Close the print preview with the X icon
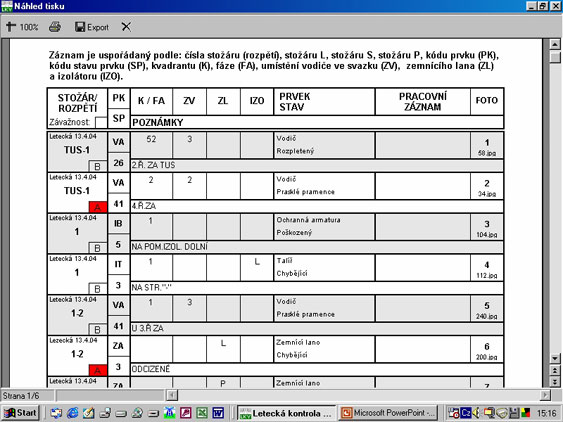 (x=126, y=27)
